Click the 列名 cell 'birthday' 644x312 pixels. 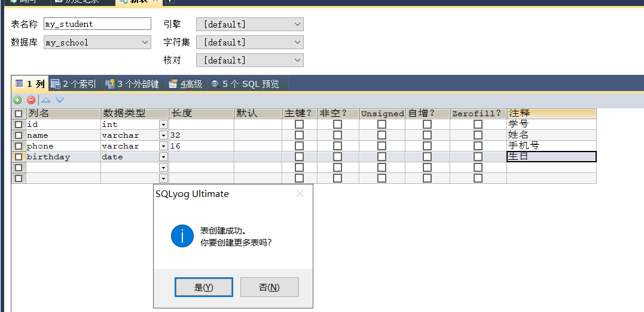(x=63, y=157)
